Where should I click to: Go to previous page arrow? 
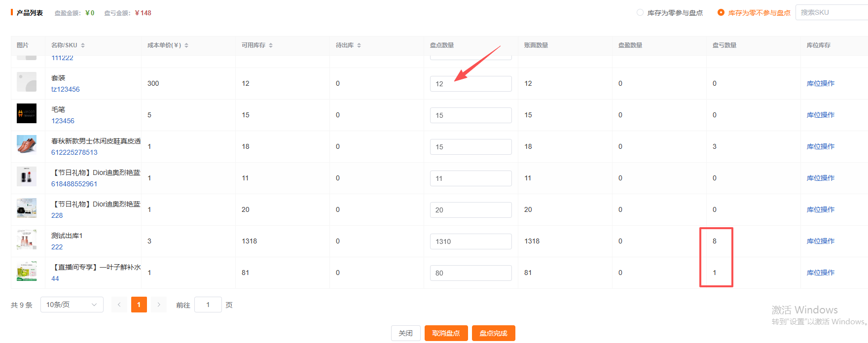119,305
